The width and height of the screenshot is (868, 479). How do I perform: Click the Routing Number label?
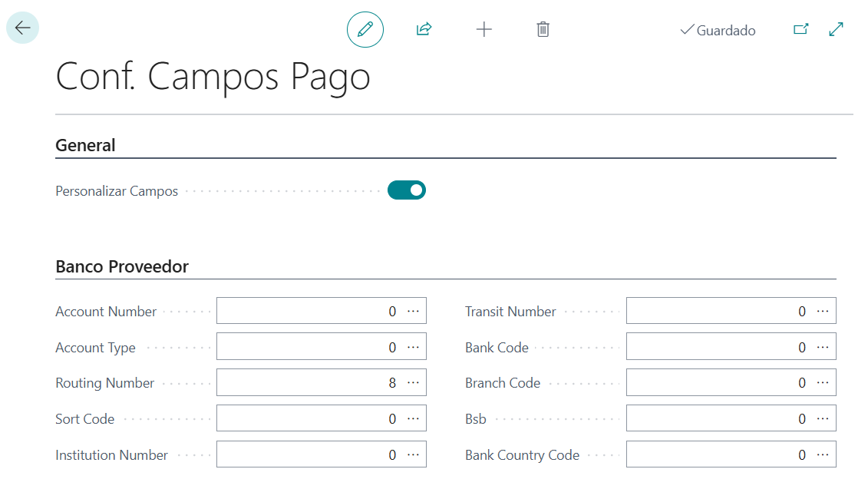point(104,382)
